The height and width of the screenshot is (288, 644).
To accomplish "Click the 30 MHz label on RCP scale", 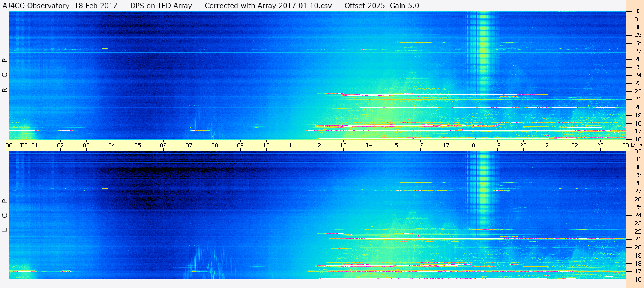I will (x=638, y=27).
